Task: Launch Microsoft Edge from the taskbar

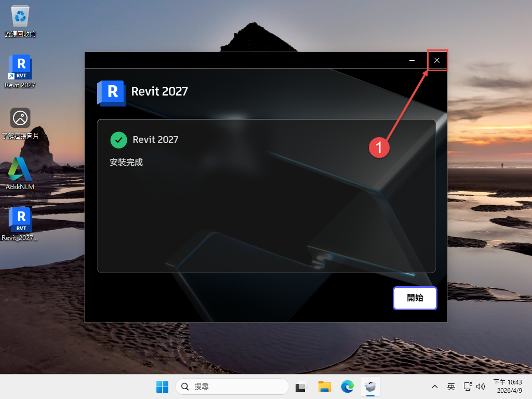Action: [348, 387]
